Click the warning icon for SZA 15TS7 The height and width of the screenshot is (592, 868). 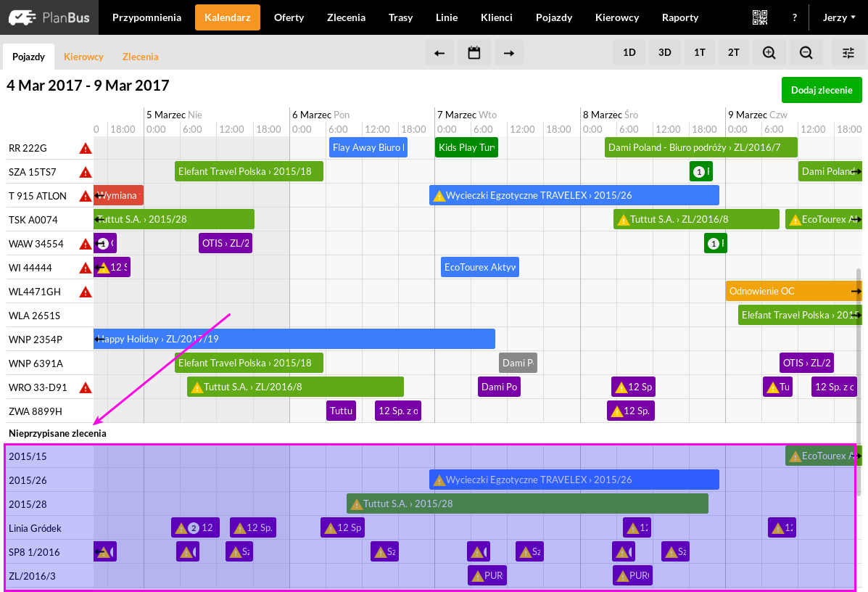tap(86, 172)
